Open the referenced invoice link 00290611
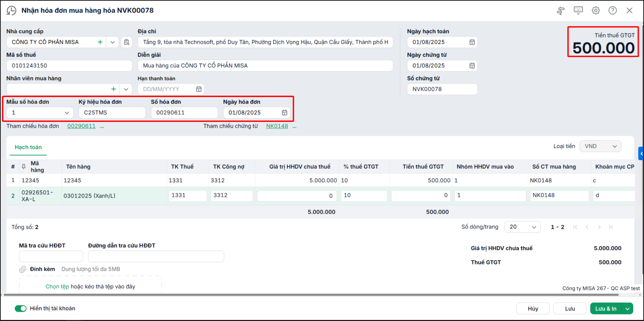The height and width of the screenshot is (321, 644). tap(81, 126)
